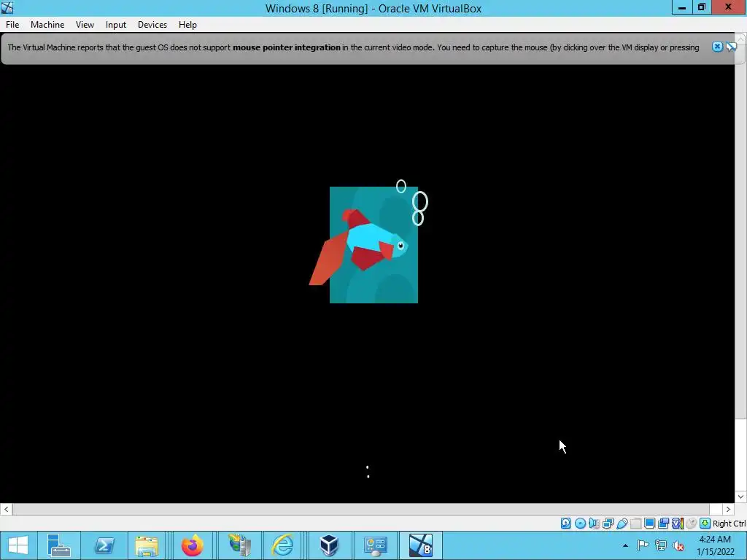
Task: Open the File menu
Action: [12, 25]
